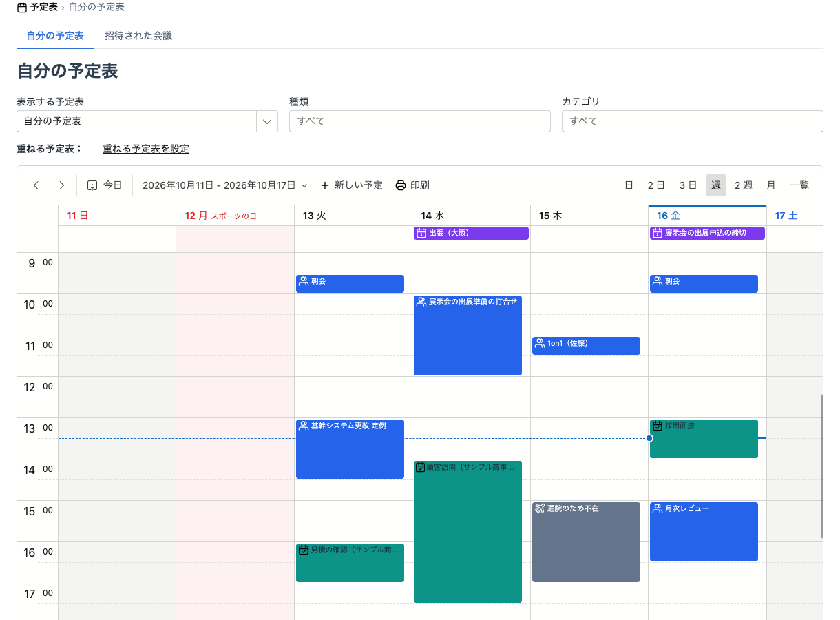Click the 15 木 column header
Screen dimensions: 840x620
[589, 216]
